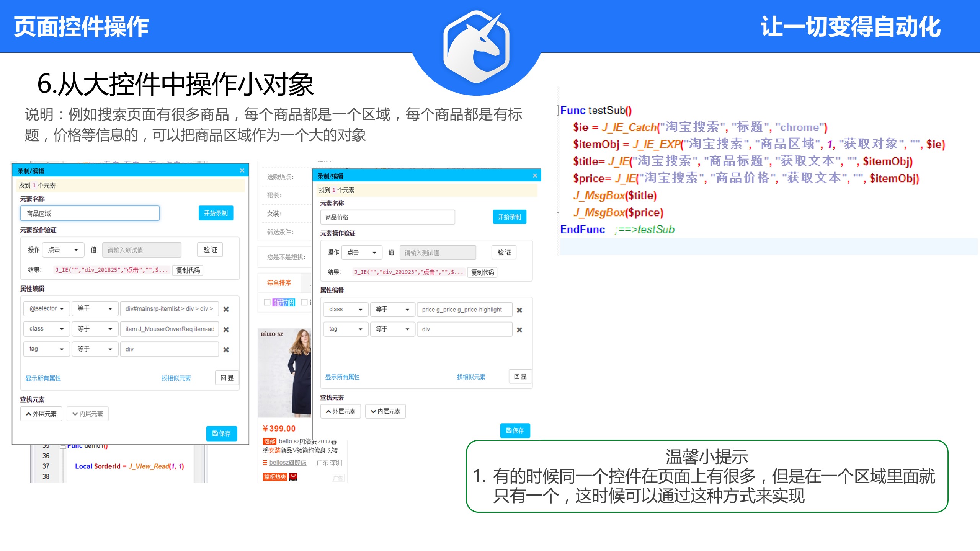Viewport: 980px width, 551px height.
Task: Remove the item J_MouserOnverReq class row
Action: pos(226,329)
